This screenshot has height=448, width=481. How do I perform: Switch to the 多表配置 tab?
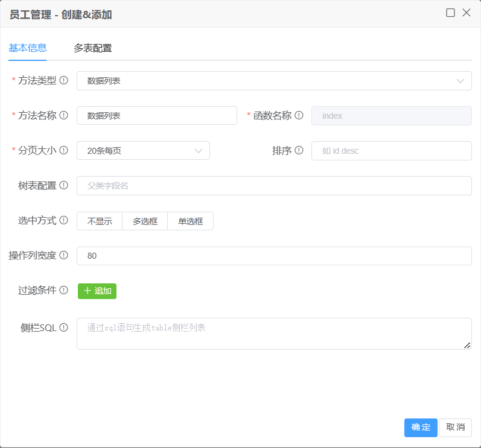click(93, 48)
